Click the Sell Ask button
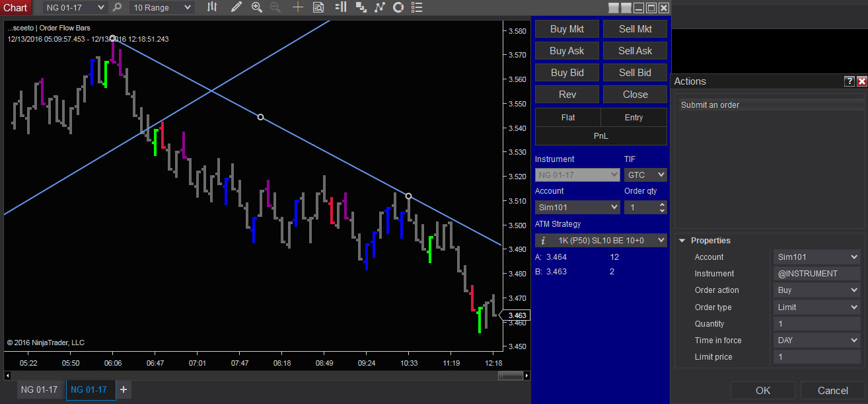The image size is (868, 404). pos(635,51)
